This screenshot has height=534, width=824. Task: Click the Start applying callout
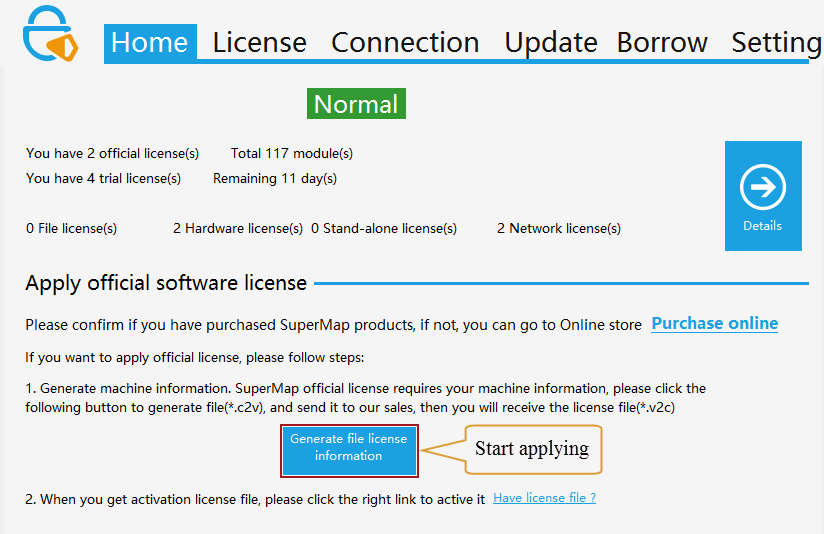(532, 448)
